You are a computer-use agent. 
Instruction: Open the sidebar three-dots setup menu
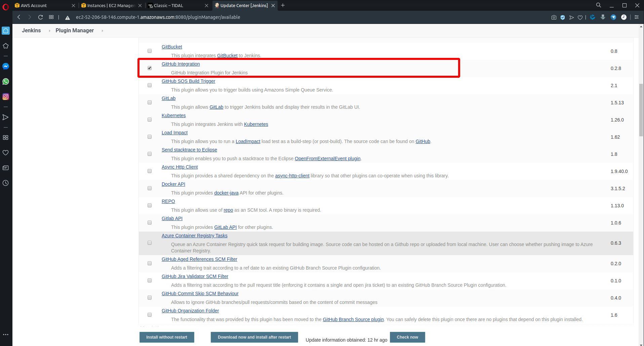(x=6, y=335)
